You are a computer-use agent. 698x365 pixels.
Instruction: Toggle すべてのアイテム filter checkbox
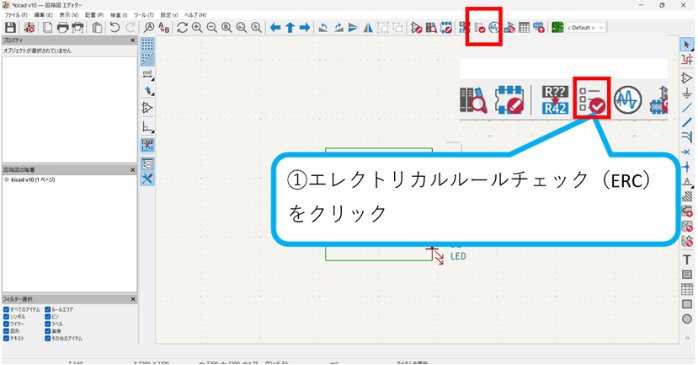tap(6, 309)
